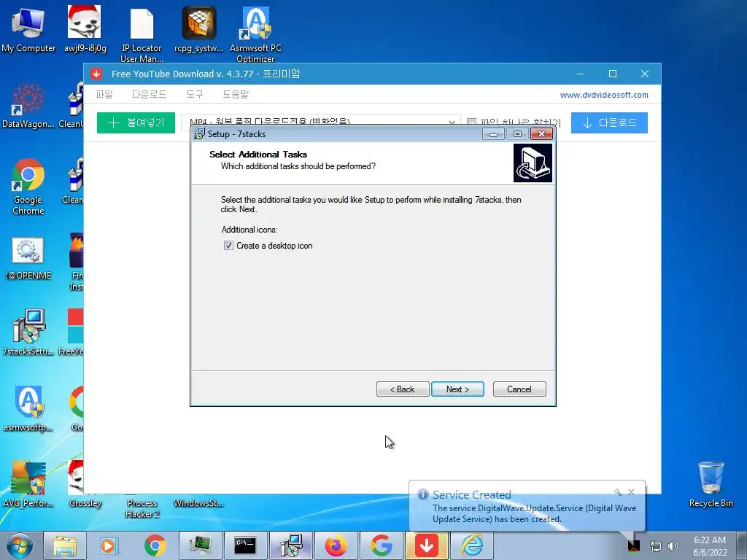Image resolution: width=747 pixels, height=560 pixels.
Task: Launch Asmwsoft PC Optimizer desktop shortcut
Action: pos(255,34)
